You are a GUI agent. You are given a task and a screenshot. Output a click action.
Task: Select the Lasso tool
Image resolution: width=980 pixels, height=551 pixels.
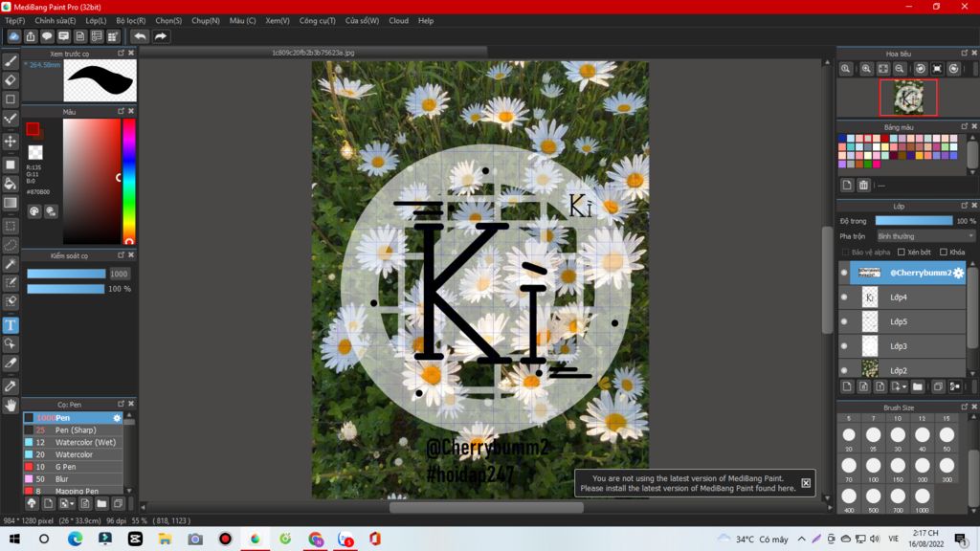[11, 245]
